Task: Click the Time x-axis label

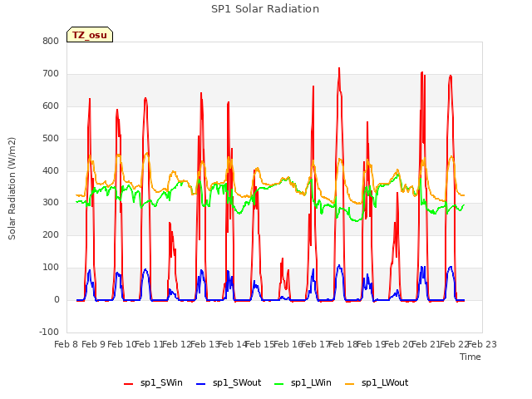Action: 470,357
